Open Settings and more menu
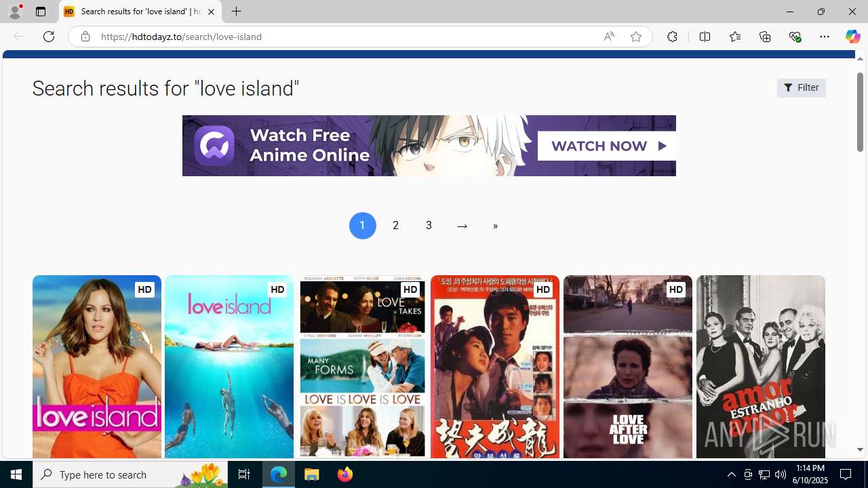 (824, 37)
